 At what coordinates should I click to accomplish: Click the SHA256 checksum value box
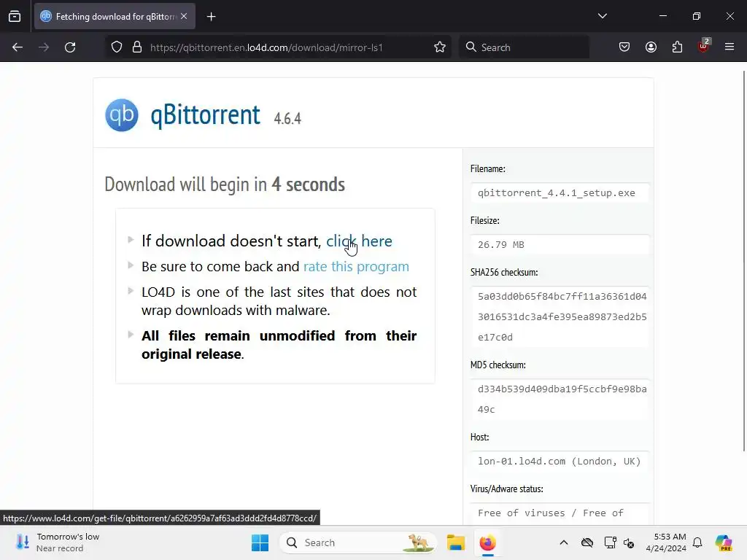560,316
